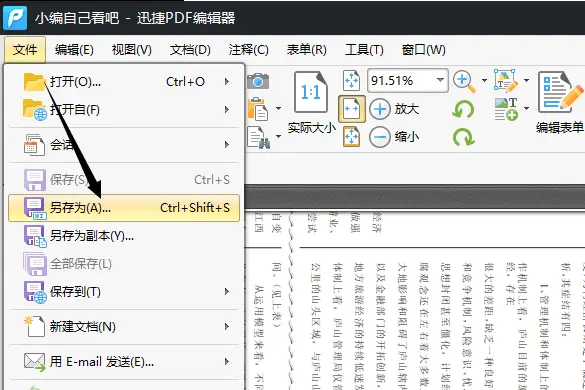The height and width of the screenshot is (390, 585).
Task: Click the new page icon beside 新建文档(N)
Action: [x=34, y=327]
